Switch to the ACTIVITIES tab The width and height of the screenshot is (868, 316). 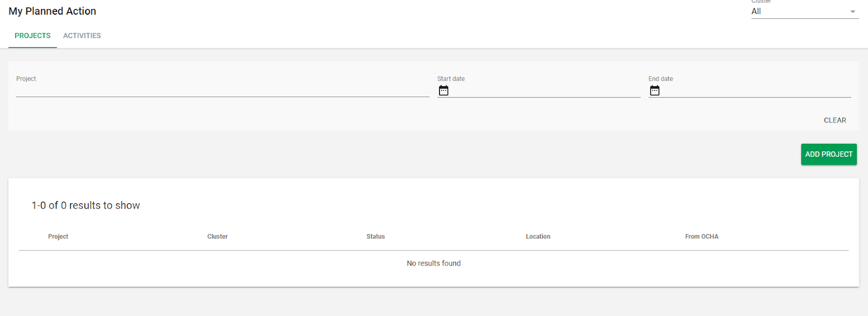[x=82, y=35]
